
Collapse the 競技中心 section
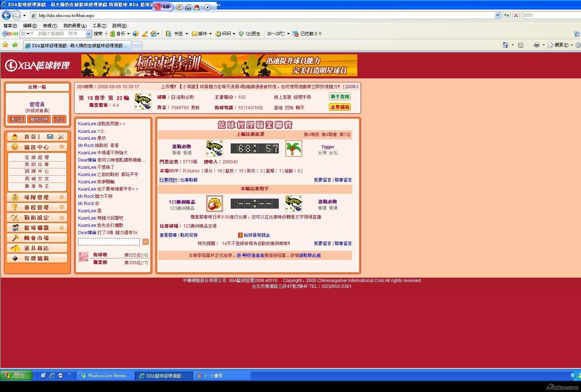click(62, 147)
